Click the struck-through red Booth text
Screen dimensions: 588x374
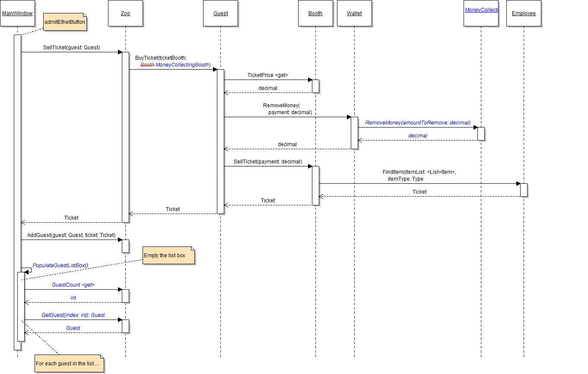coord(147,65)
